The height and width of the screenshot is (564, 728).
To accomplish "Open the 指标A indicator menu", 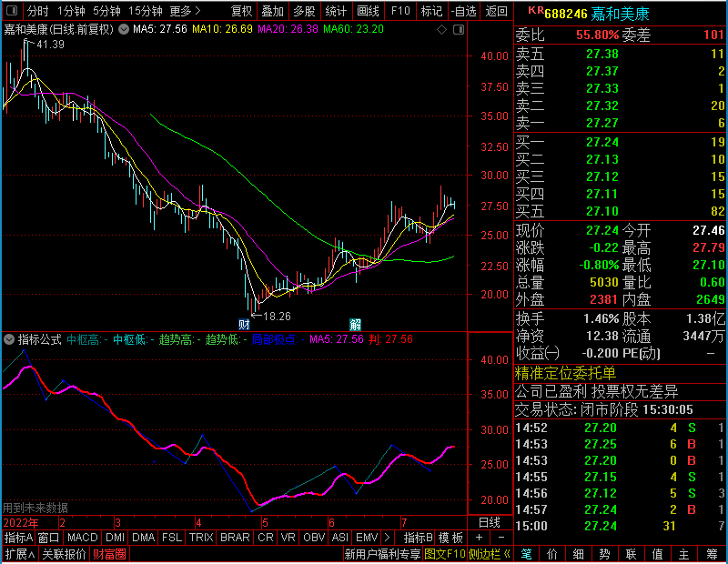I will point(18,538).
